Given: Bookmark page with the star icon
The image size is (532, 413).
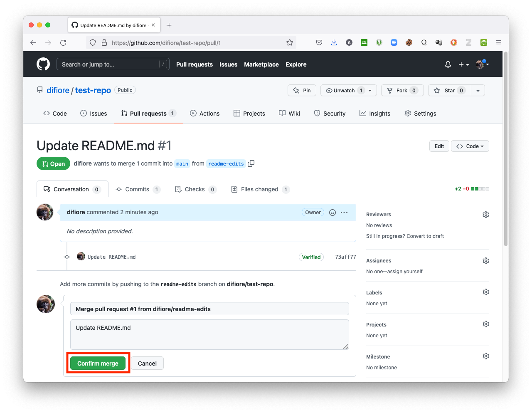Looking at the screenshot, I should [x=290, y=42].
